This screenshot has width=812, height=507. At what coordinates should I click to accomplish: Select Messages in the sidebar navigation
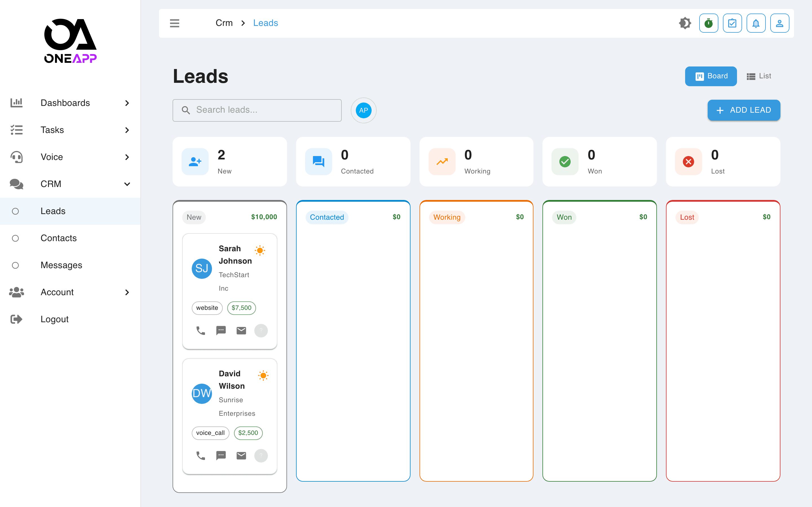pyautogui.click(x=61, y=265)
